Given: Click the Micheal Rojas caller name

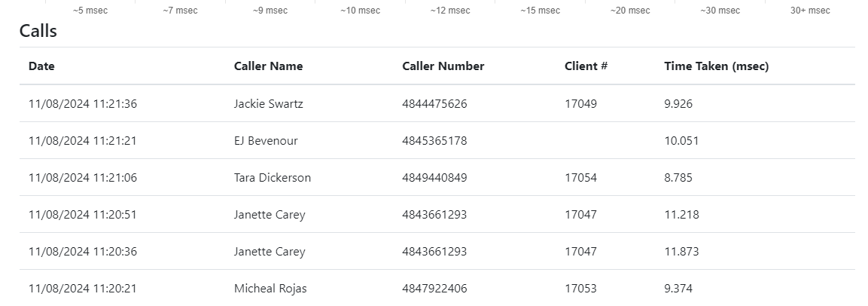Looking at the screenshot, I should 270,289.
